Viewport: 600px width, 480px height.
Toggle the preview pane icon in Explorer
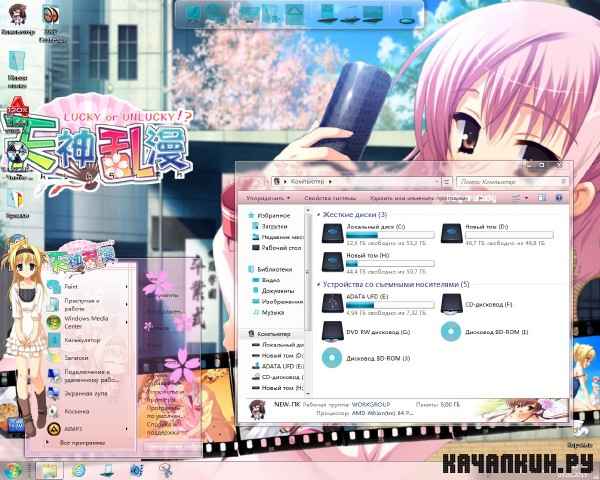coord(541,198)
